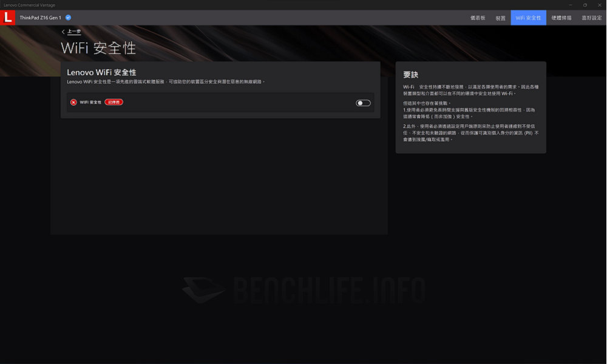Click the ThinkPad Z16 Gen 1 device name

40,18
